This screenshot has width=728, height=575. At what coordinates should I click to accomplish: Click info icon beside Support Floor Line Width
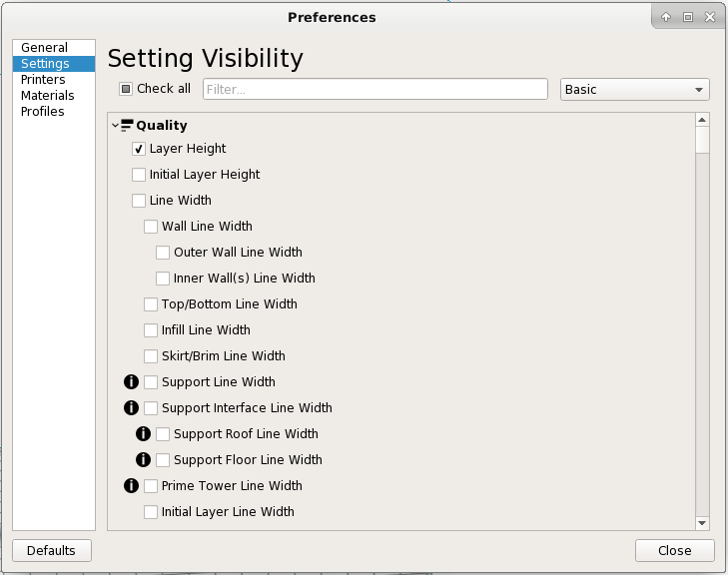pyautogui.click(x=142, y=460)
